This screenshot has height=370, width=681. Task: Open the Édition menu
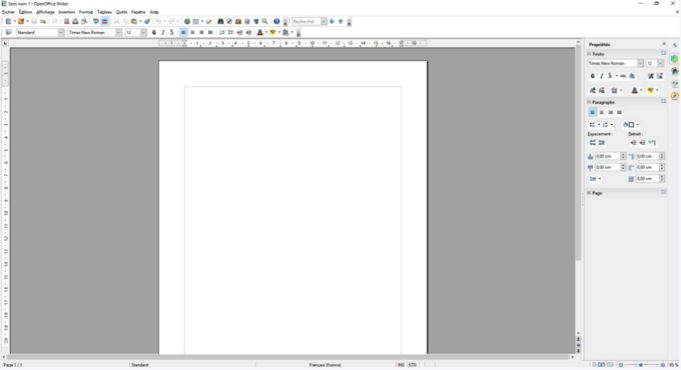pos(26,12)
